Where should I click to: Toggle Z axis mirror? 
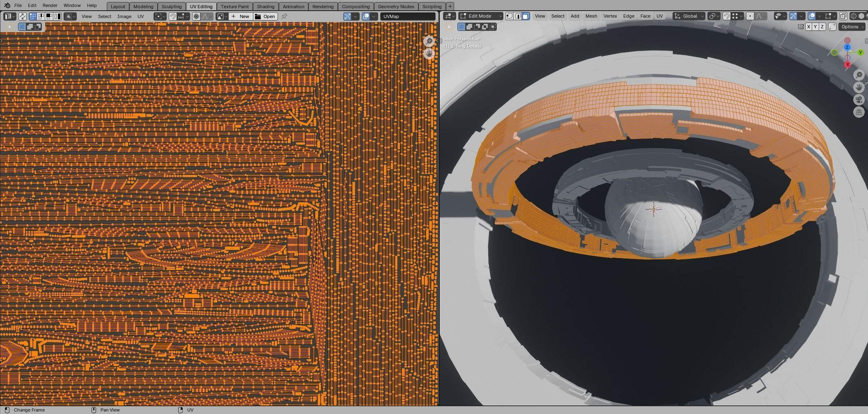822,27
